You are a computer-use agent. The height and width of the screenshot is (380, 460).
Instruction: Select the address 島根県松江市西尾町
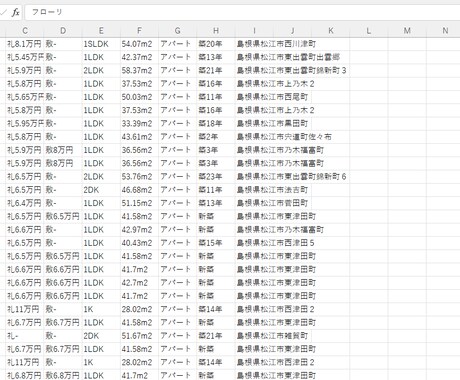click(x=272, y=97)
